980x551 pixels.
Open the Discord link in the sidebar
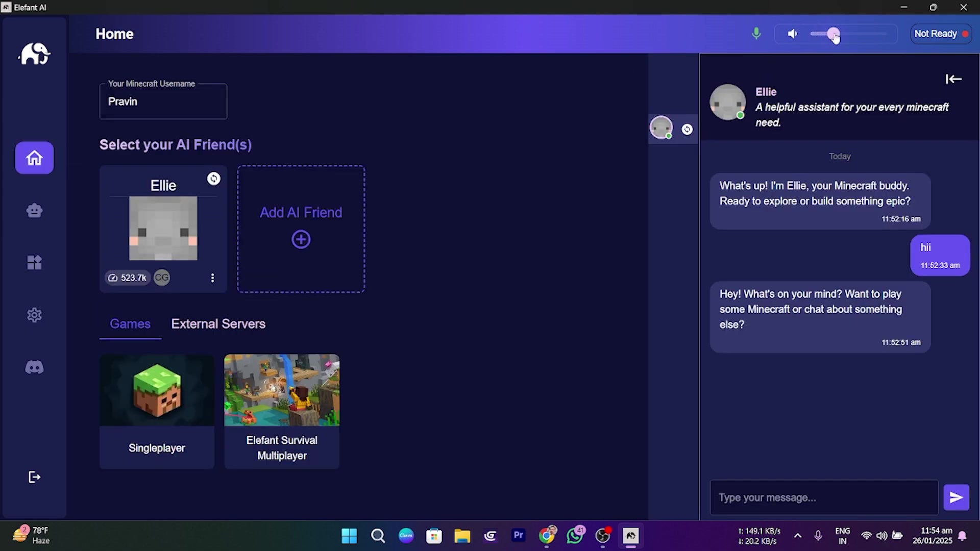pos(34,367)
